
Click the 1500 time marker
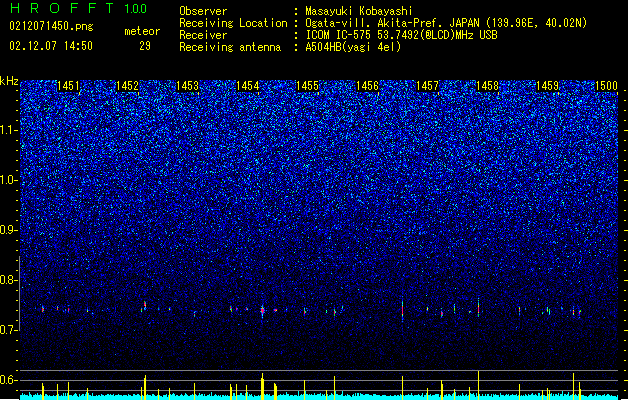coord(606,85)
